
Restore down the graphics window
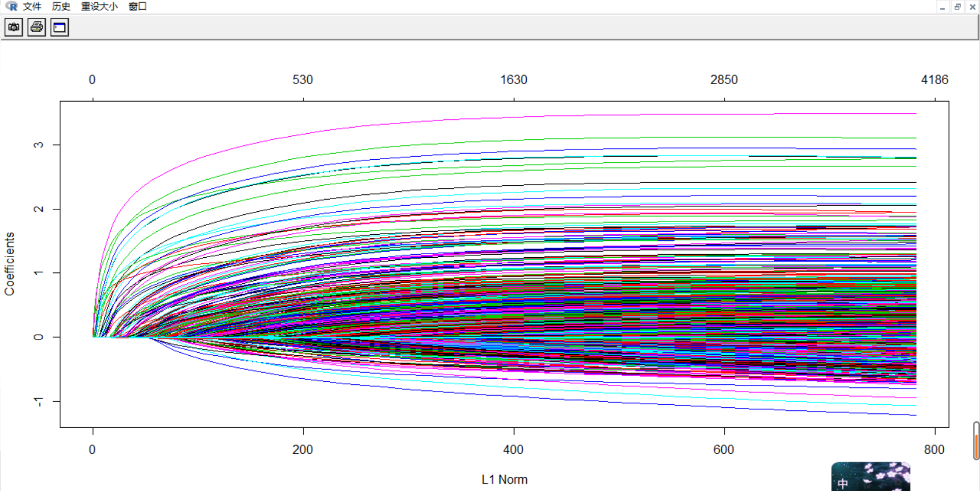pos(957,7)
